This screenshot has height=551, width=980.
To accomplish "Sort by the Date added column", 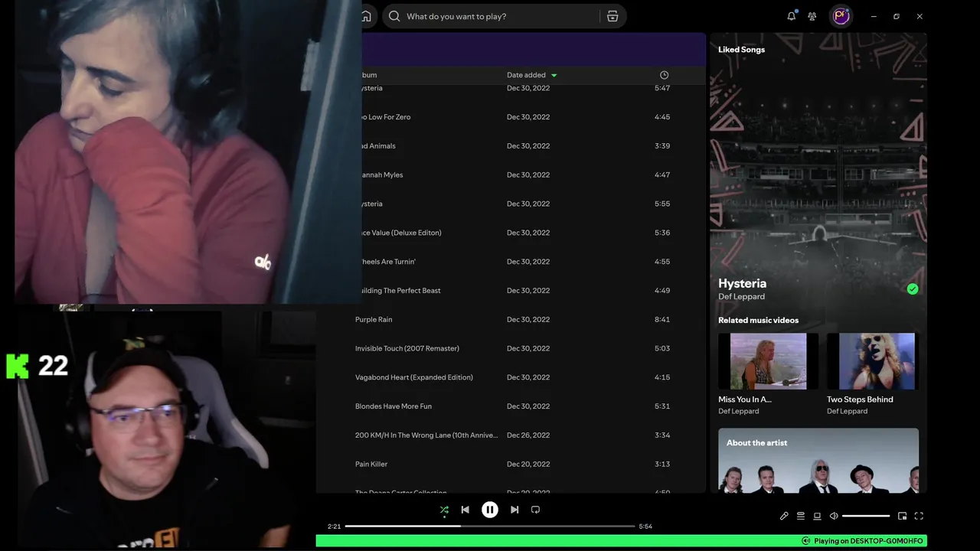I will coord(532,75).
